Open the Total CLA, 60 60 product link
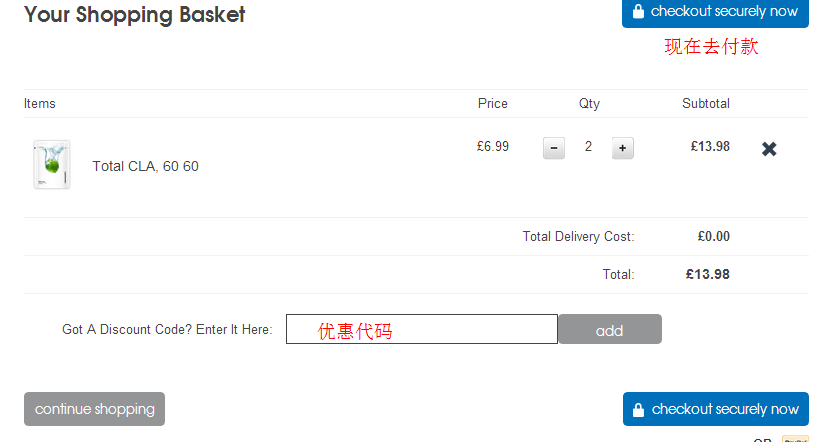The width and height of the screenshot is (816, 442). click(x=145, y=166)
